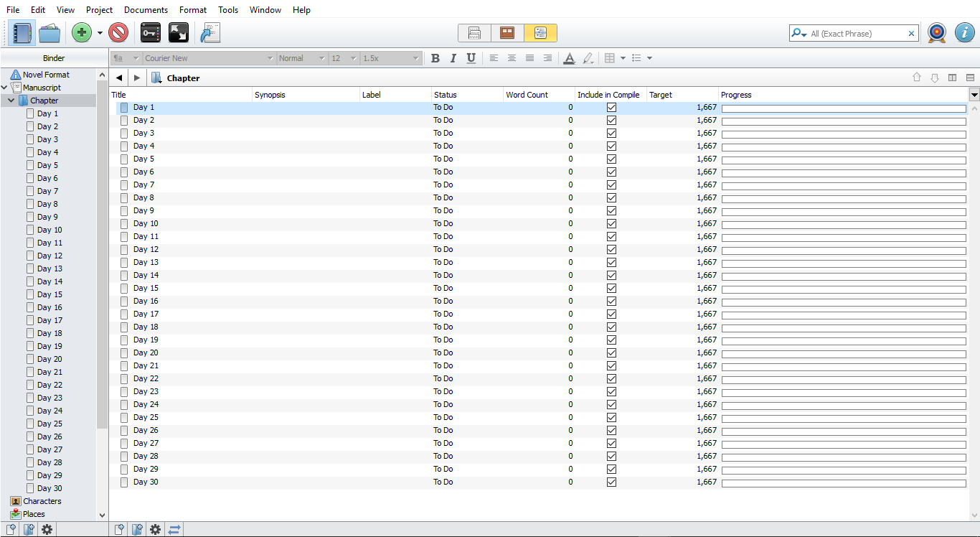Collapse the Chapter folder in Binder
The width and height of the screenshot is (980, 537).
click(x=11, y=101)
